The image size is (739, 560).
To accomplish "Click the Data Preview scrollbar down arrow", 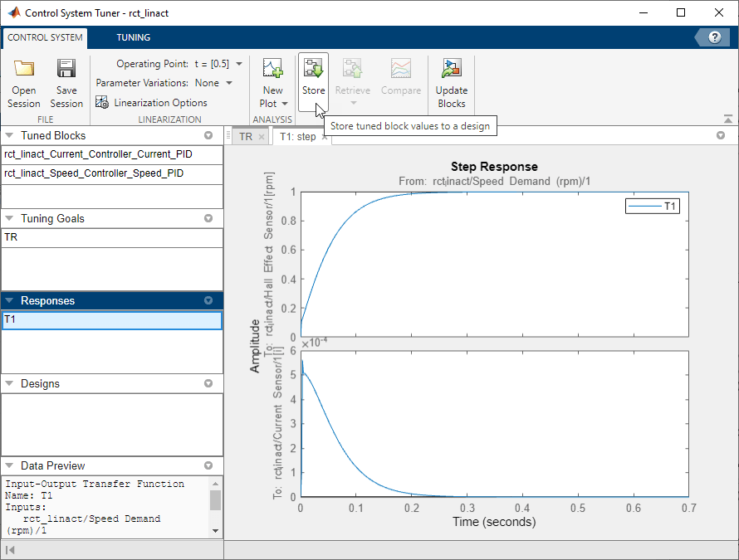I will click(215, 531).
